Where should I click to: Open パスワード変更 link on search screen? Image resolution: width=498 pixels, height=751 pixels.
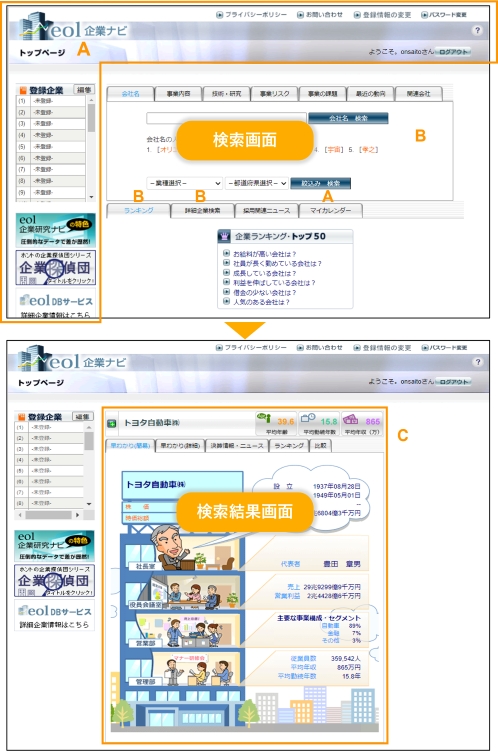click(444, 15)
